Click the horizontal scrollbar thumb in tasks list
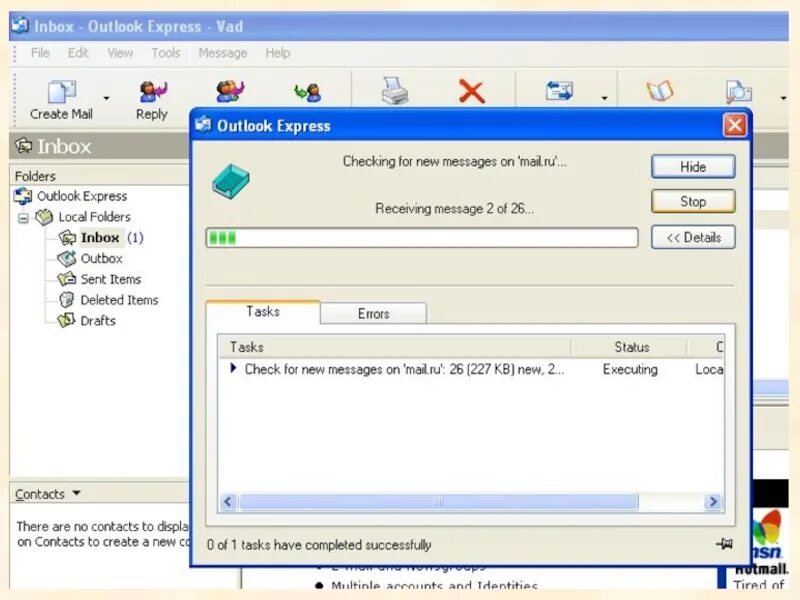This screenshot has height=600, width=800. [x=438, y=502]
